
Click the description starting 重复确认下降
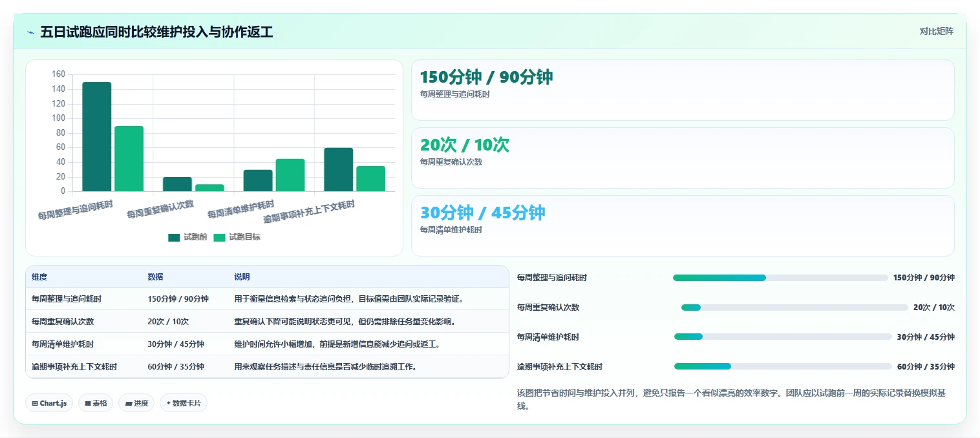click(345, 322)
